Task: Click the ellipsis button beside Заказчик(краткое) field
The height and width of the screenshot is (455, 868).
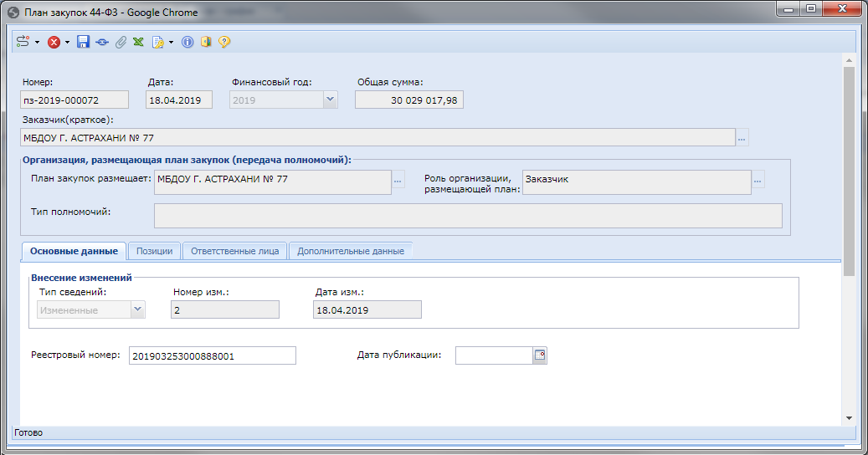Action: click(742, 138)
